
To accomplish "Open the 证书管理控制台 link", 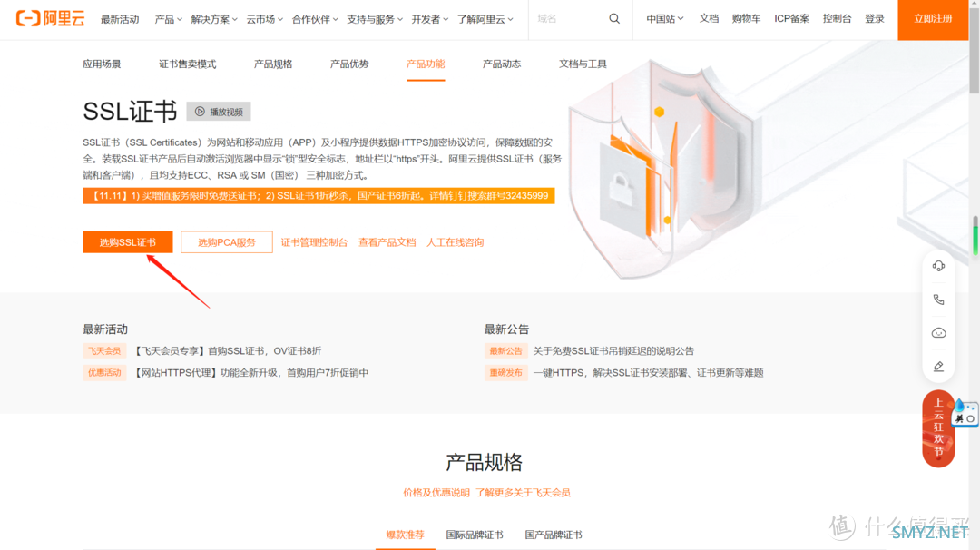I will coord(314,242).
